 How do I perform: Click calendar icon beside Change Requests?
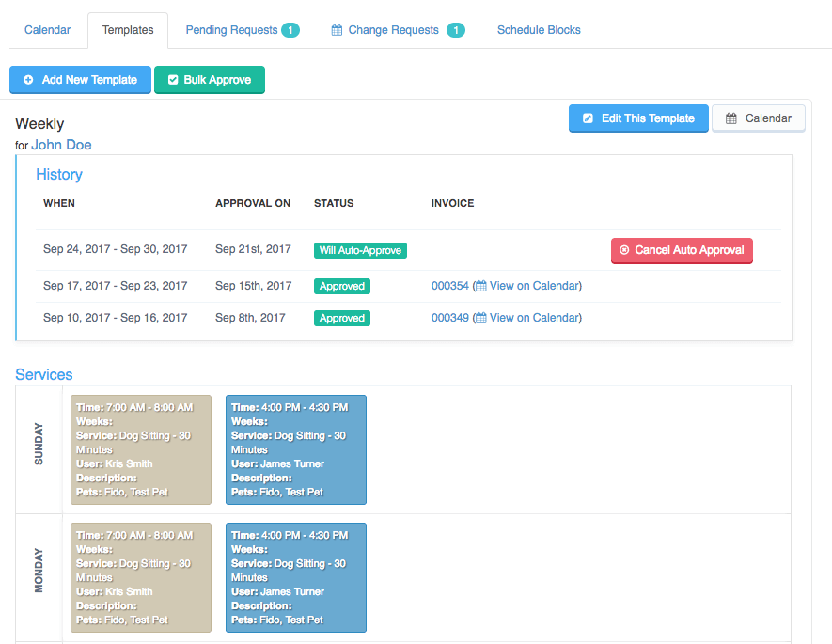tap(337, 30)
